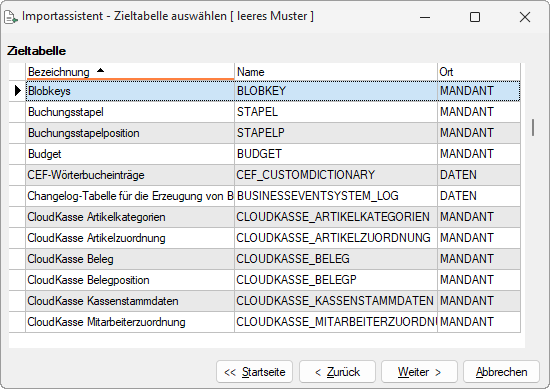
Task: Select the CEF-Wörterbucheinträge entry
Action: [273, 175]
